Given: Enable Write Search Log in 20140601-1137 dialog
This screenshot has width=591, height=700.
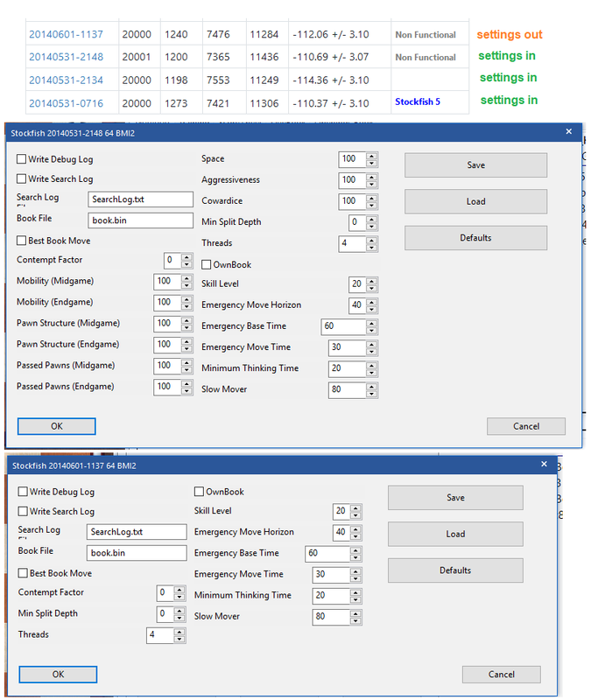Looking at the screenshot, I should tap(23, 511).
